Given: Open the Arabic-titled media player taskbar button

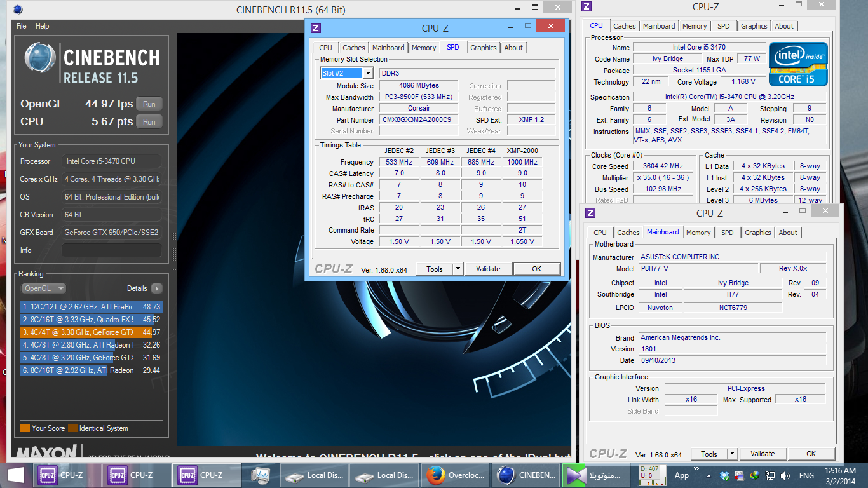Looking at the screenshot, I should coord(597,475).
